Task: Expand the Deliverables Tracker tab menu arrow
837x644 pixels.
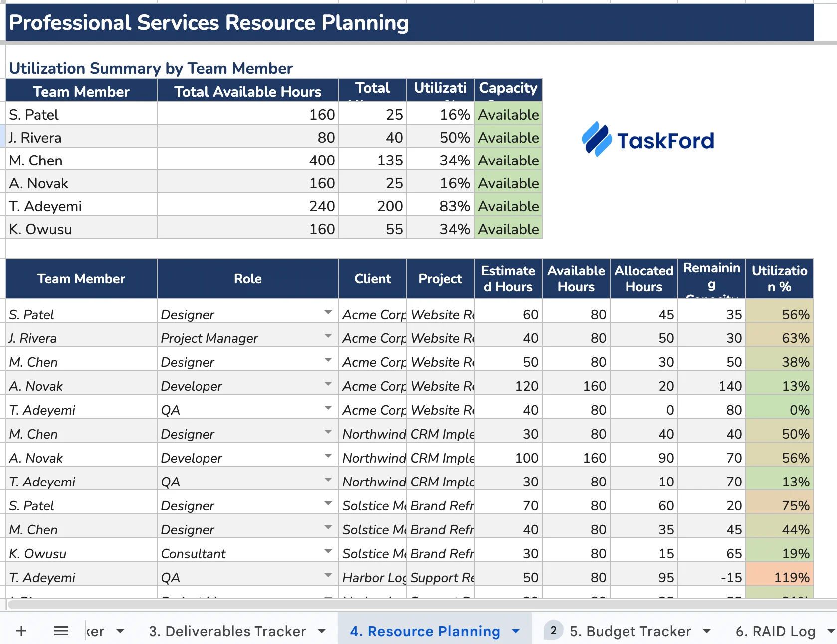Action: [x=322, y=631]
